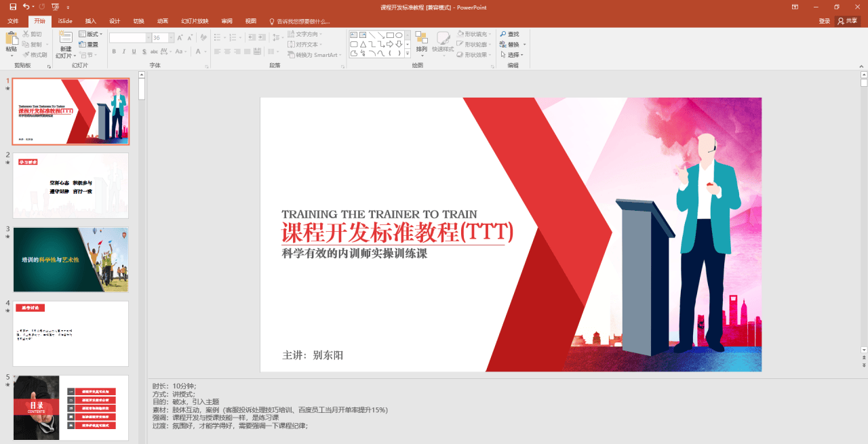
Task: Toggle center alignment paragraph button
Action: coord(229,52)
